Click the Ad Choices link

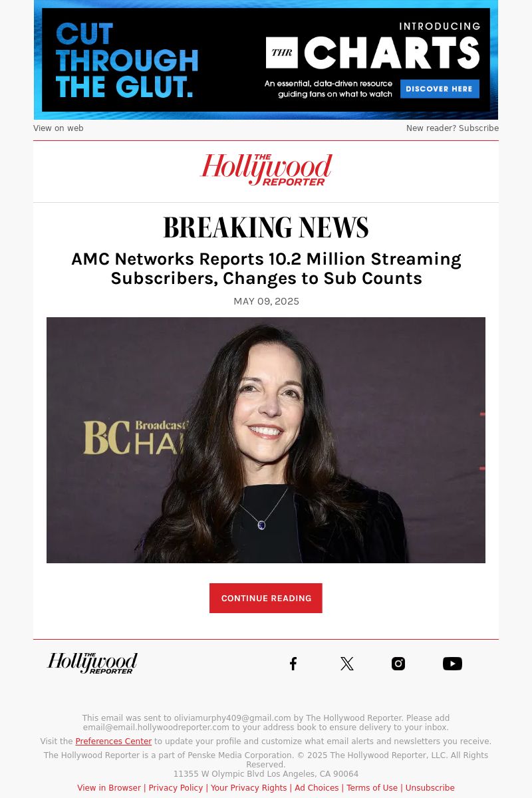(x=317, y=788)
